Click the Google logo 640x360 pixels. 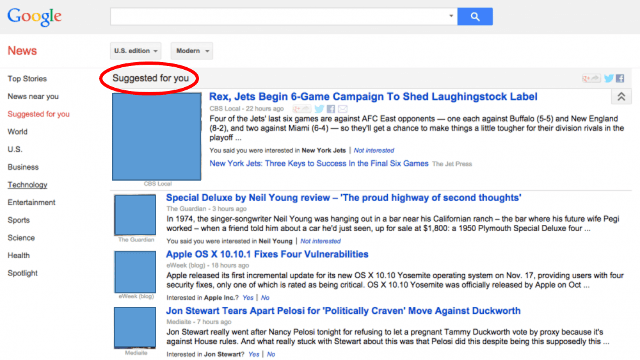tap(34, 16)
